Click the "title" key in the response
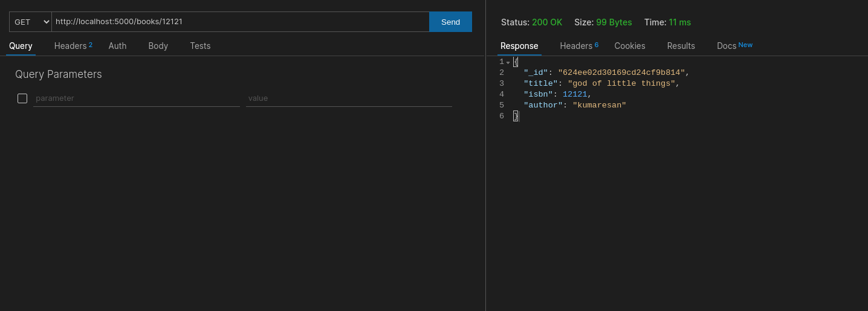 [x=540, y=83]
